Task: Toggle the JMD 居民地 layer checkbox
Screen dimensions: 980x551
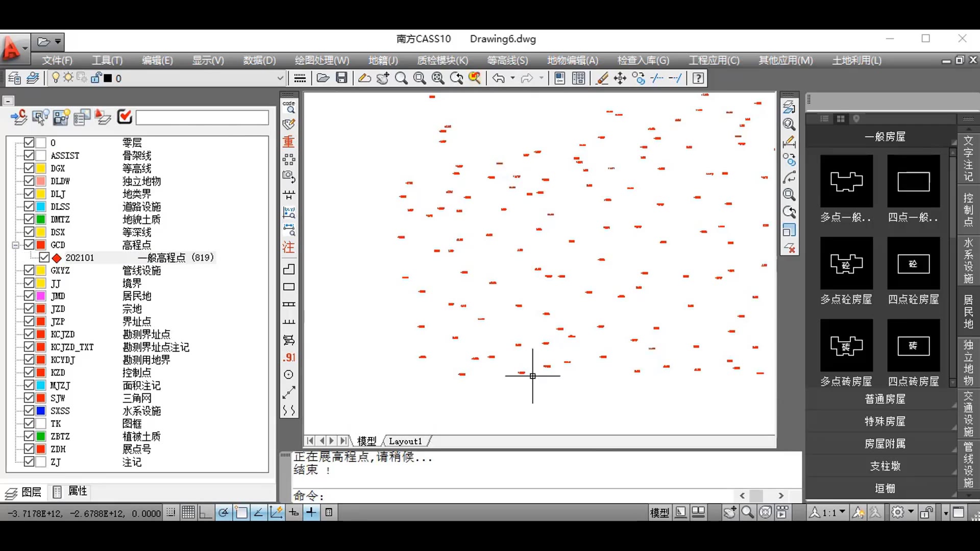Action: [x=29, y=295]
